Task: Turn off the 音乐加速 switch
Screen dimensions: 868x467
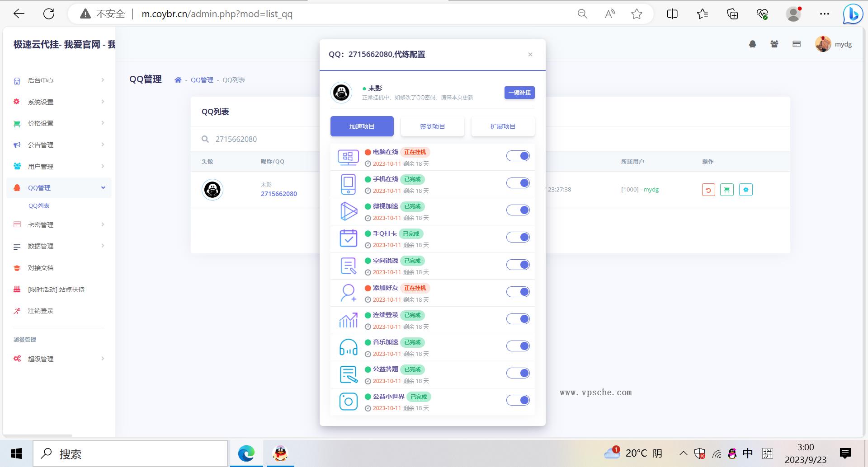Action: tap(518, 346)
